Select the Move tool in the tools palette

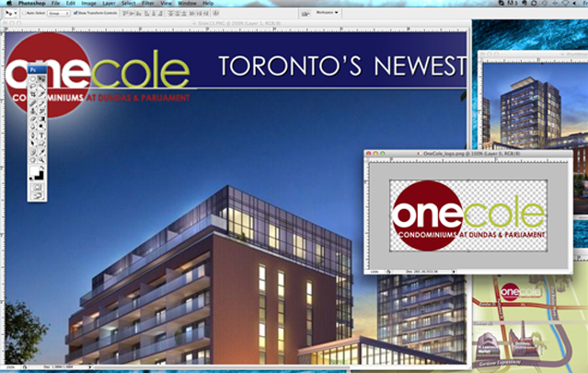click(41, 78)
